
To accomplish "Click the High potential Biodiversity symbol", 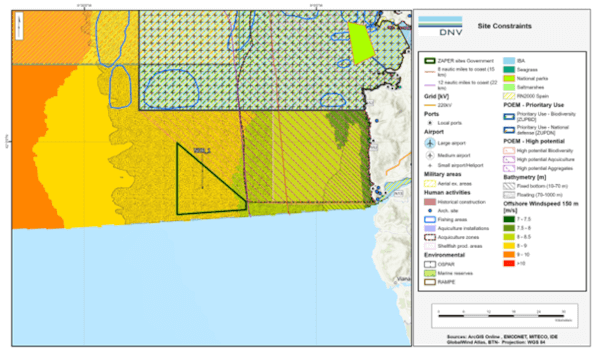I will point(509,151).
